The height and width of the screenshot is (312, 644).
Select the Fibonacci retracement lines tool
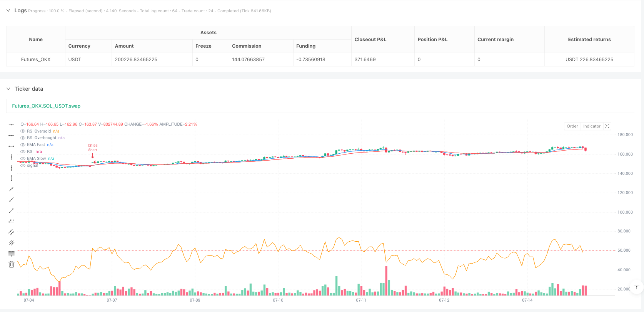pos(12,254)
